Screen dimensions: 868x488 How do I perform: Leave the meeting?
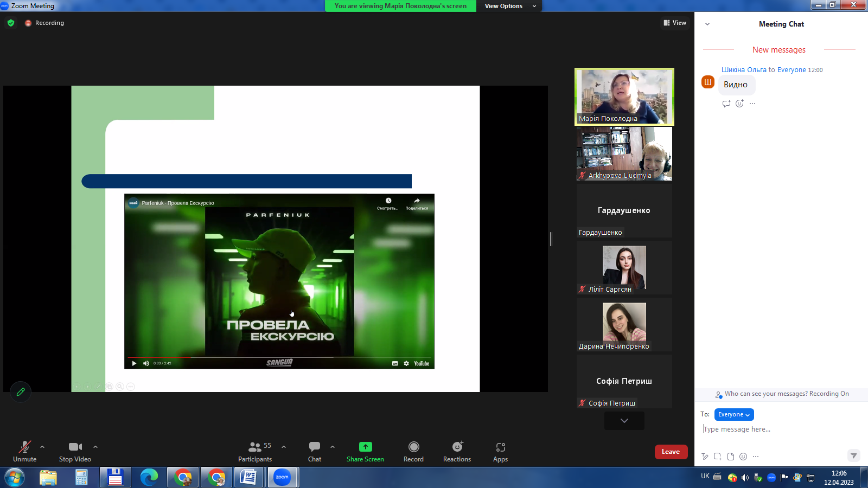(671, 452)
